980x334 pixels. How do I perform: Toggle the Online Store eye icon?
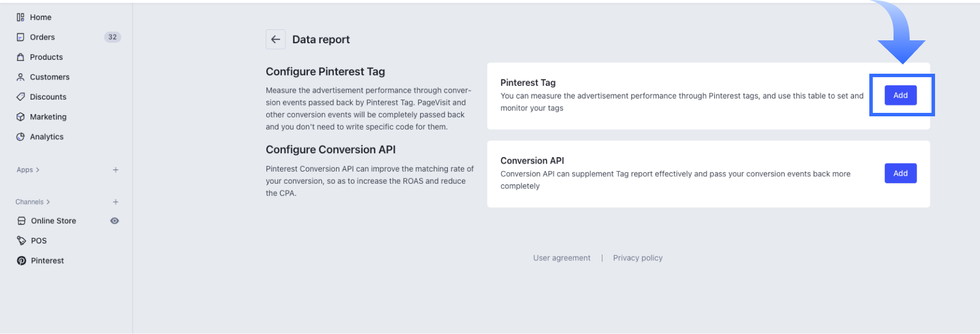(x=115, y=221)
